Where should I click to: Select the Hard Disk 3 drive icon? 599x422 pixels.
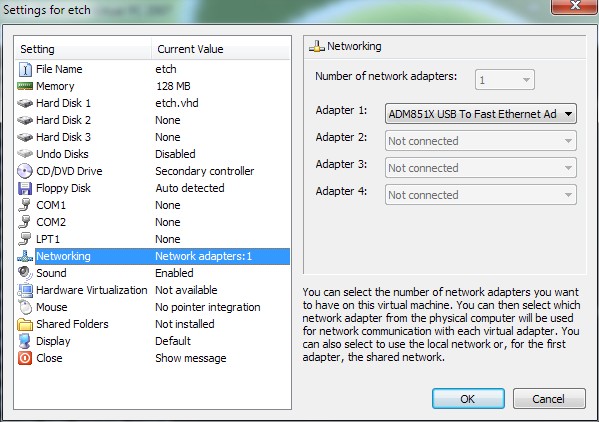click(x=25, y=137)
